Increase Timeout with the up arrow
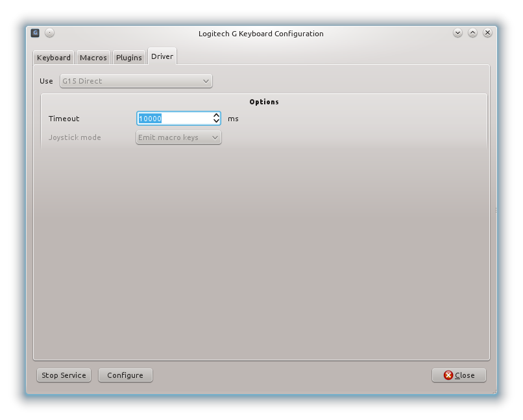 [x=216, y=115]
